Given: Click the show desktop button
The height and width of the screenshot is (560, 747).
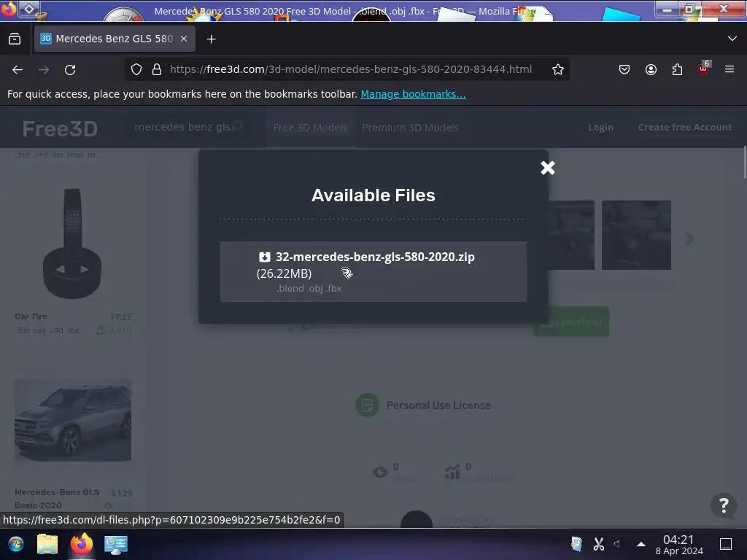Looking at the screenshot, I should (x=726, y=544).
